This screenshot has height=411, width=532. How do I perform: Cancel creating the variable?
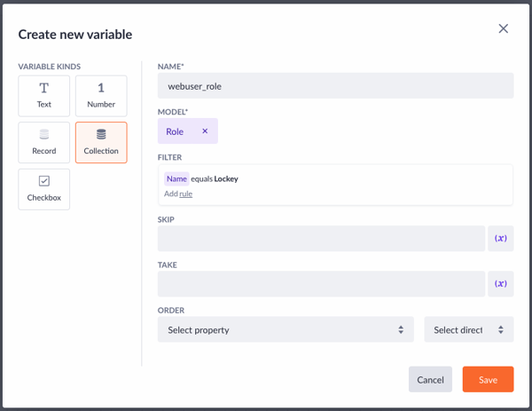click(430, 379)
